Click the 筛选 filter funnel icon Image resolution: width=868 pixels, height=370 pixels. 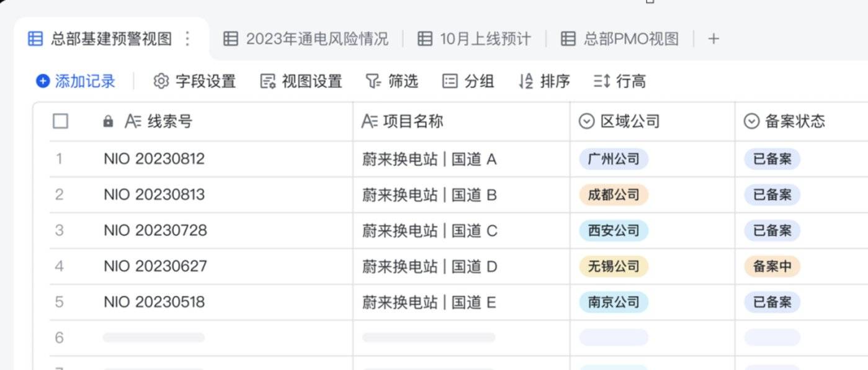pyautogui.click(x=372, y=81)
